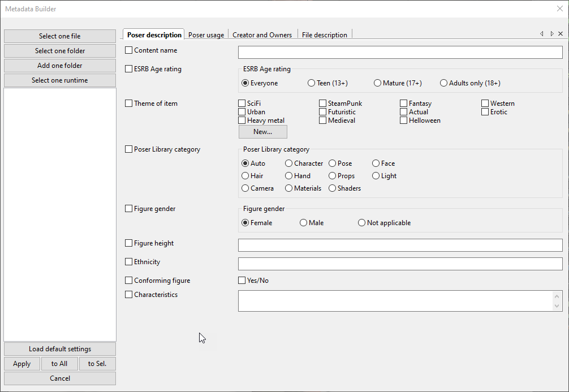
Task: Click the Select one runtime button
Action: [60, 80]
